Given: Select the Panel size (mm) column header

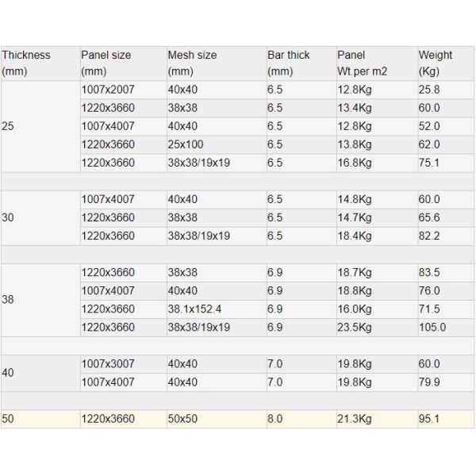Looking at the screenshot, I should pyautogui.click(x=106, y=63).
